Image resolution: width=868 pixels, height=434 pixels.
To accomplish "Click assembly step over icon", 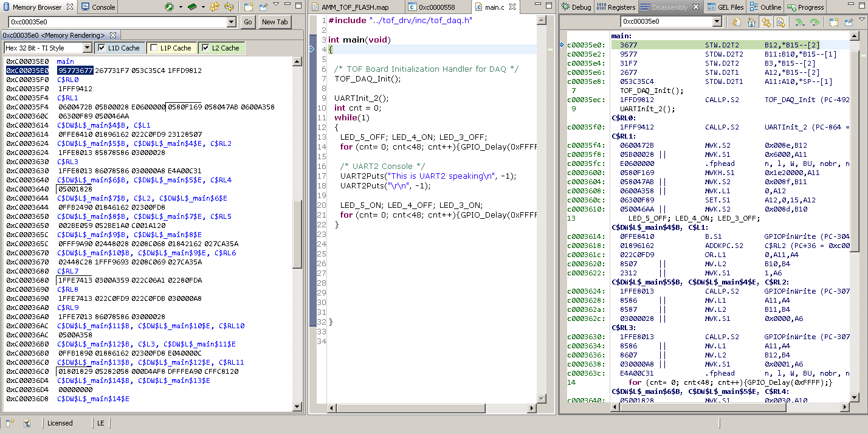I will (x=815, y=22).
